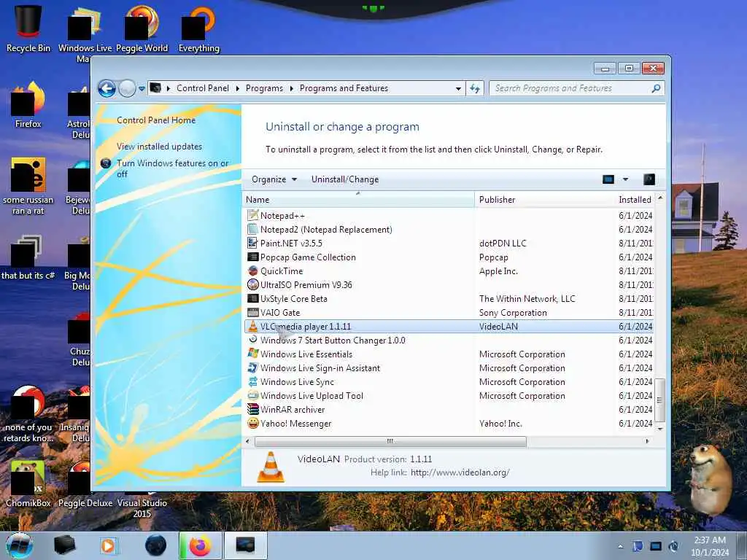Select UltraISO Premium V9.36 icon
Screen dimensions: 747x560
click(253, 285)
